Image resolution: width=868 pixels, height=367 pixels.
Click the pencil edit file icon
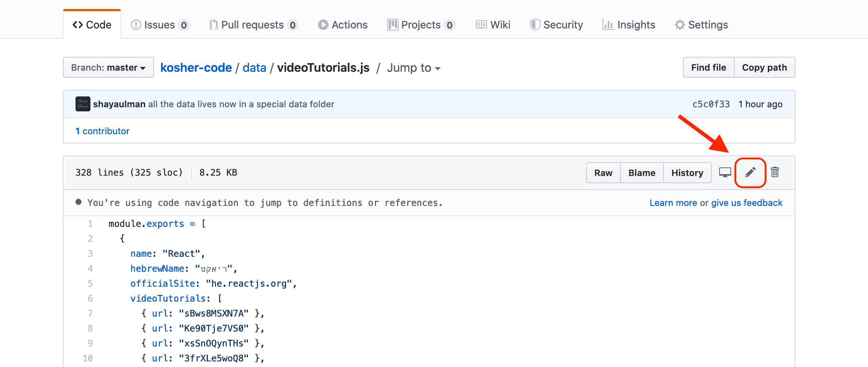coord(750,172)
